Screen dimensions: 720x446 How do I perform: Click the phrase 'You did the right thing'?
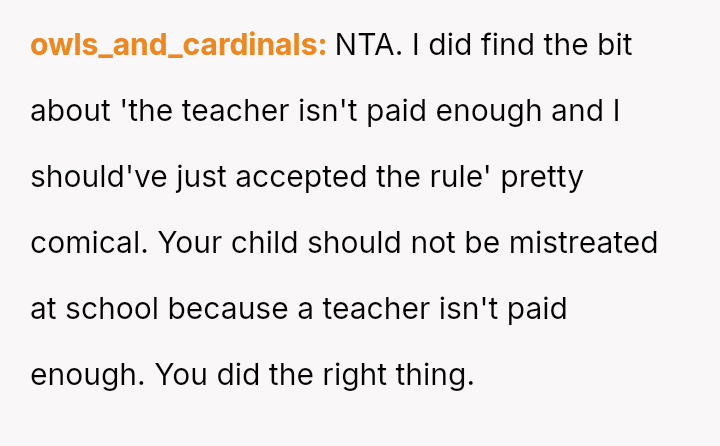314,375
